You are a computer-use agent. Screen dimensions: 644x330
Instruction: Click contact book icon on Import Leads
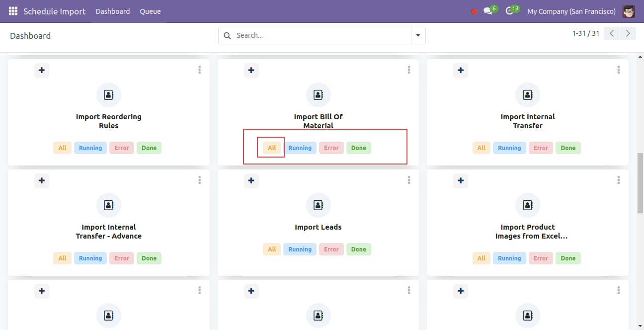[318, 205]
